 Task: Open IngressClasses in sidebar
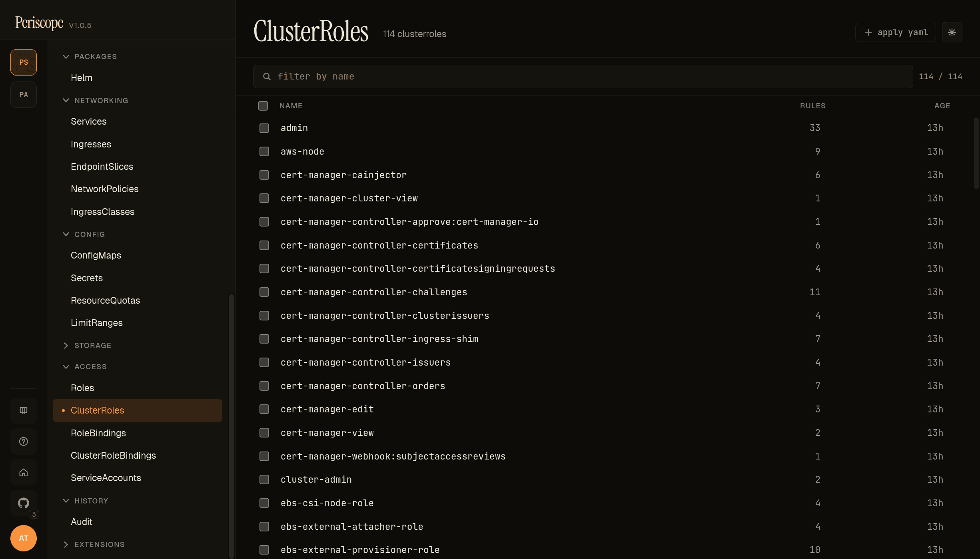point(138,212)
